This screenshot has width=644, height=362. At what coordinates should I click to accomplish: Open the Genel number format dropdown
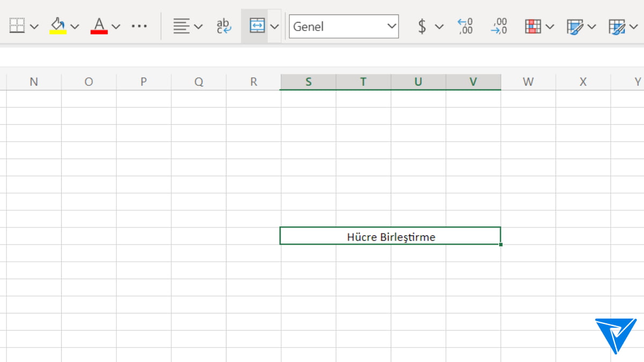[x=343, y=26]
